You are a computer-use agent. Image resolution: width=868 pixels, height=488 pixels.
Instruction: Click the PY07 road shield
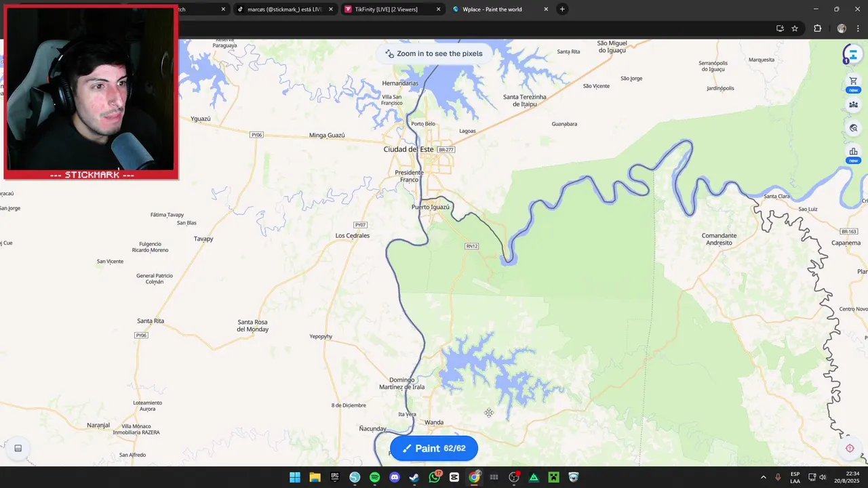pos(361,225)
